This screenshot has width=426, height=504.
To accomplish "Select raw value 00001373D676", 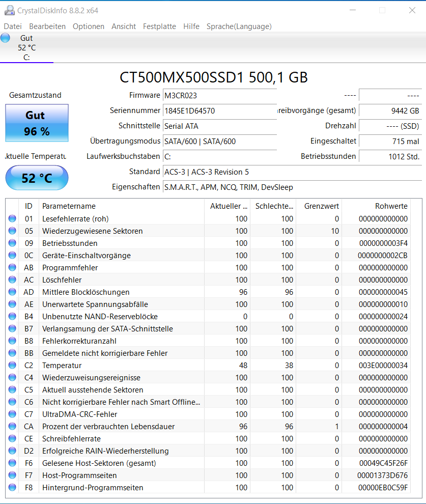I will 382,475.
